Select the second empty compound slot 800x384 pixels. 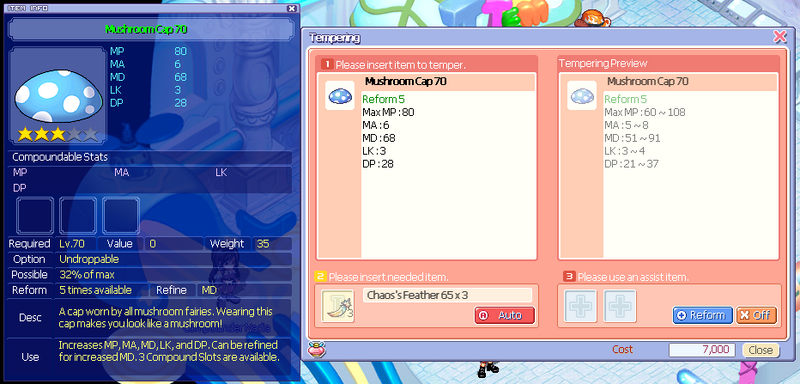coord(78,216)
